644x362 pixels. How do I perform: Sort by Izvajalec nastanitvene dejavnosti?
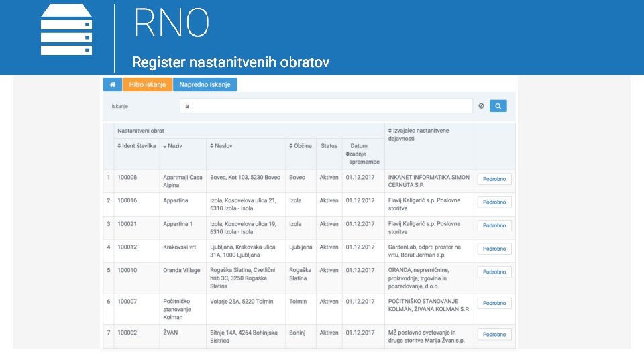[419, 135]
